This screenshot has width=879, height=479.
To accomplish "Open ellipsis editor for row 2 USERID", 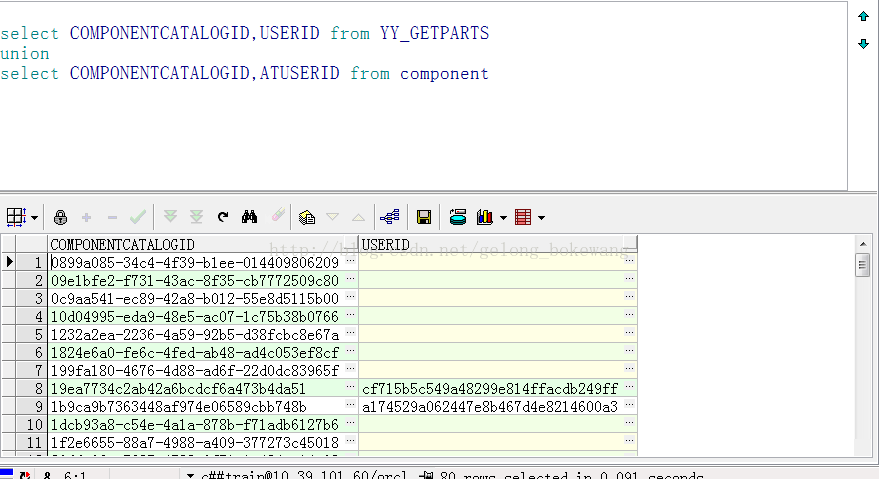I will 629,279.
